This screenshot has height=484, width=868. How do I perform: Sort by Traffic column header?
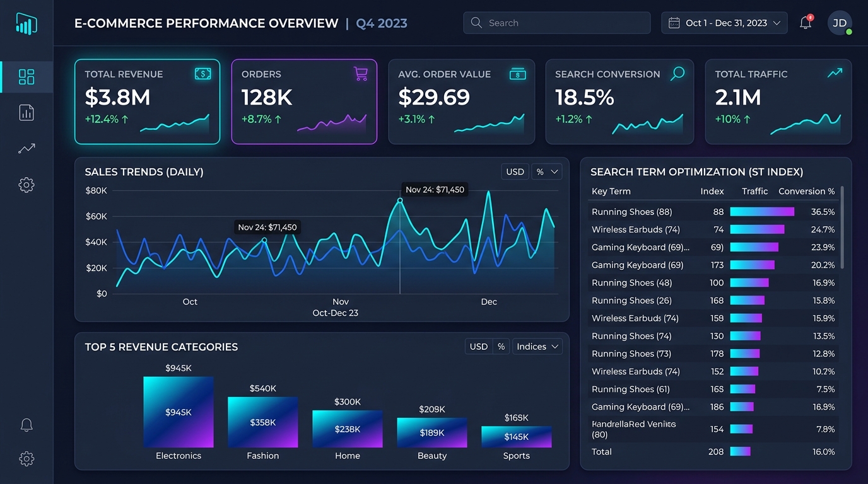point(754,191)
